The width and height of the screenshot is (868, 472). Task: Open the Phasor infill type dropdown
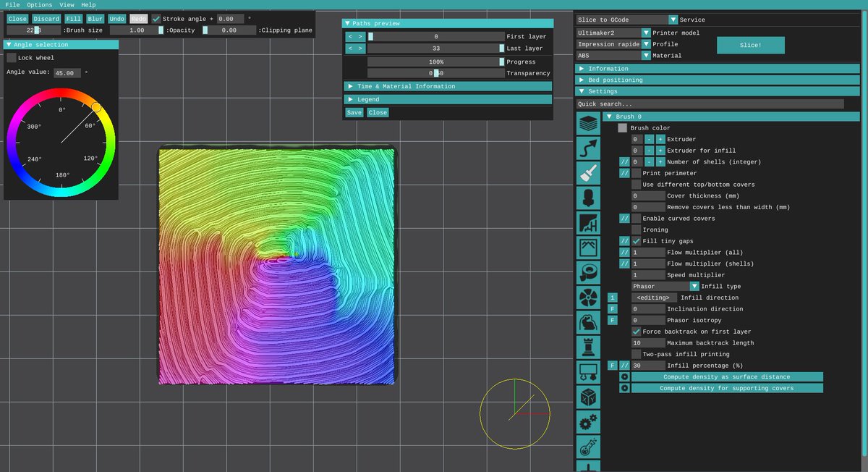[x=665, y=286]
